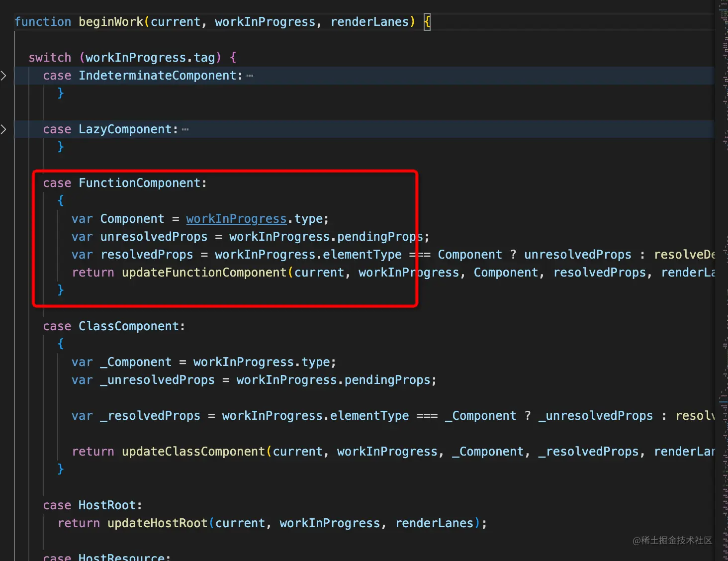Click the updateHostRoot call
Image resolution: width=728 pixels, height=561 pixels.
(157, 523)
